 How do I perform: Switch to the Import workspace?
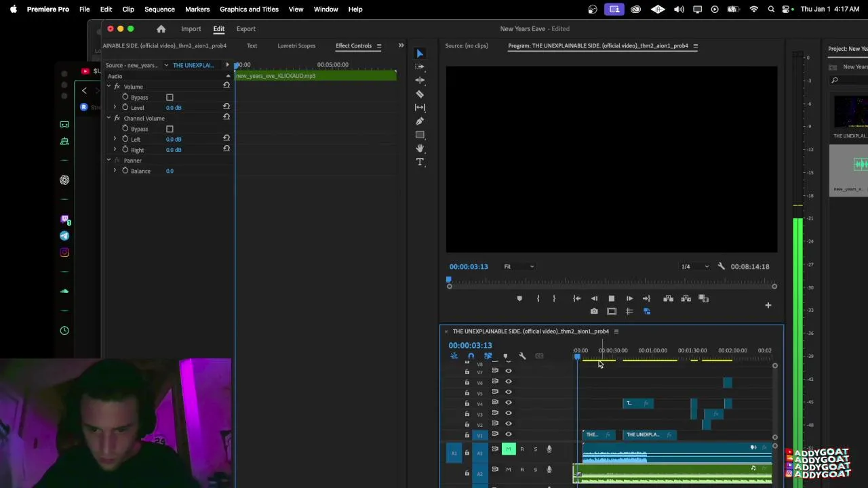click(191, 29)
